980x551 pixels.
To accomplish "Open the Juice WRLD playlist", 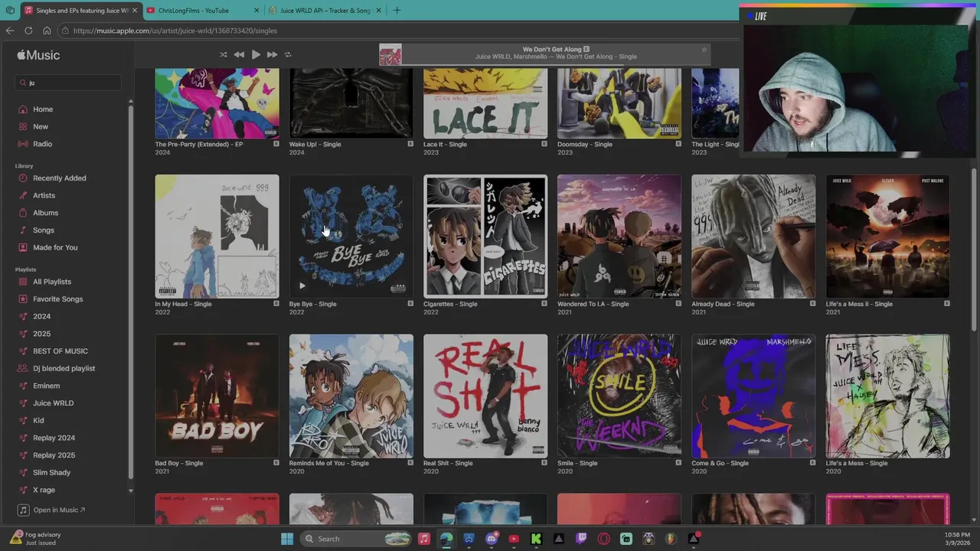I will click(x=53, y=403).
